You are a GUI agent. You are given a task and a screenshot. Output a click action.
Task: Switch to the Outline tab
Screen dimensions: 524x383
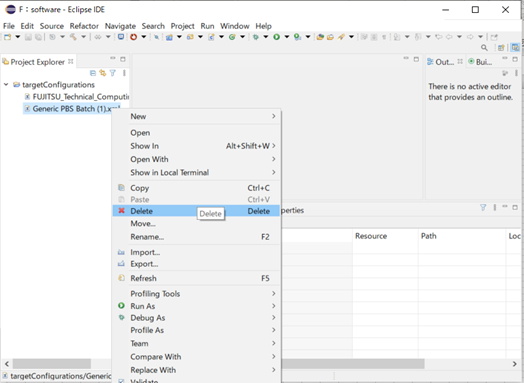click(x=444, y=62)
